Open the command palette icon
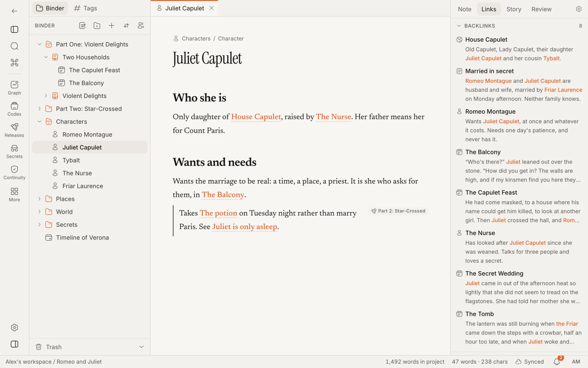588x368 pixels. tap(14, 63)
